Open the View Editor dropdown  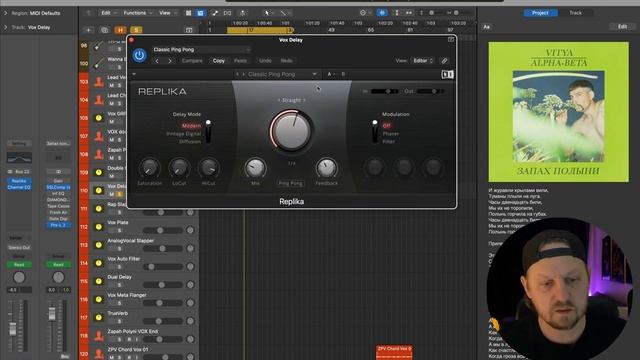point(423,61)
